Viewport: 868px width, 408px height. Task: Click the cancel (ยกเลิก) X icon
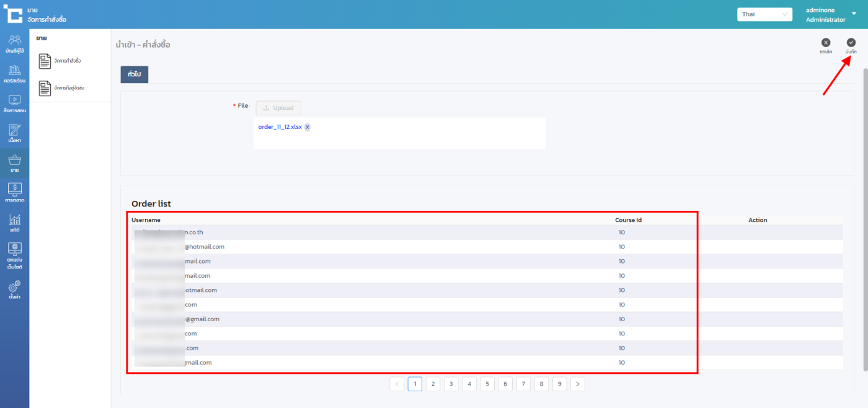825,43
